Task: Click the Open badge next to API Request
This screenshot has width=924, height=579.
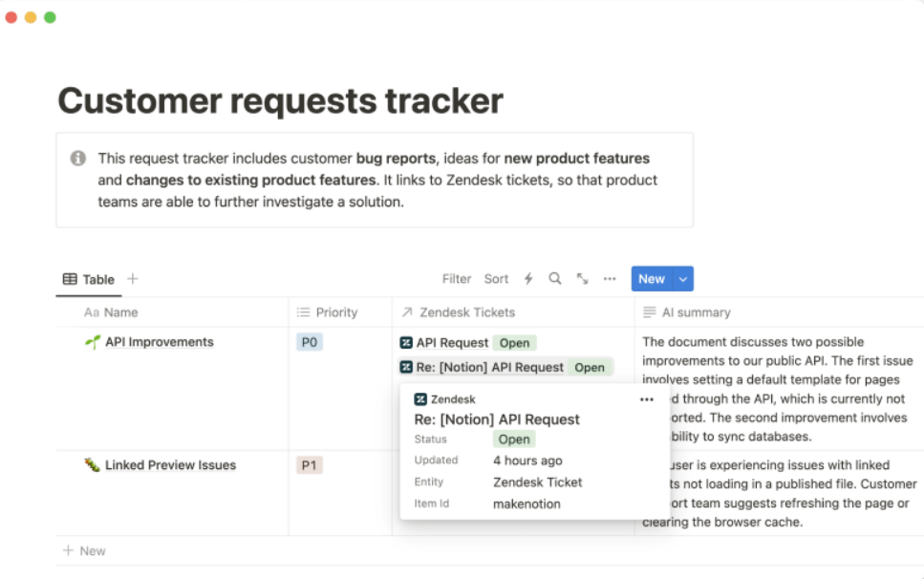Action: (514, 343)
